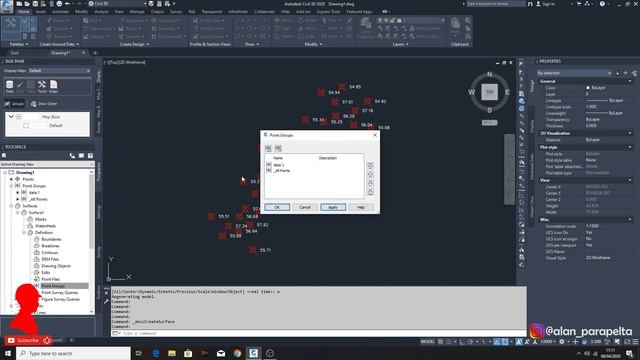The height and width of the screenshot is (360, 640).
Task: Expand the Points node in Prospector tree
Action: (x=11, y=179)
